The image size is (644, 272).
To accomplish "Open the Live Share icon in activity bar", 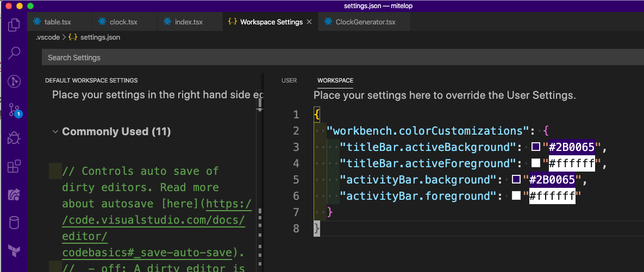I will (x=14, y=195).
